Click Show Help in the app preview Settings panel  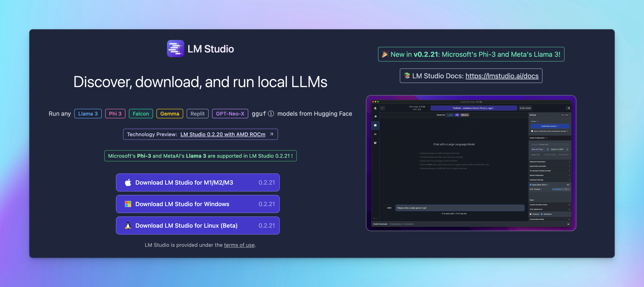(x=565, y=115)
